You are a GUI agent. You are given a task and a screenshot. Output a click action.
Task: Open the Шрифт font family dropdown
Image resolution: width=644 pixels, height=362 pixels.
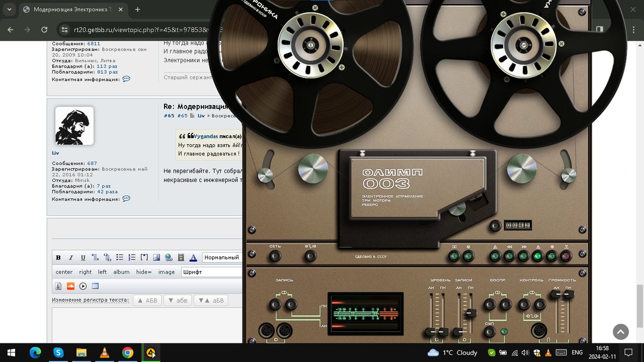(x=211, y=272)
